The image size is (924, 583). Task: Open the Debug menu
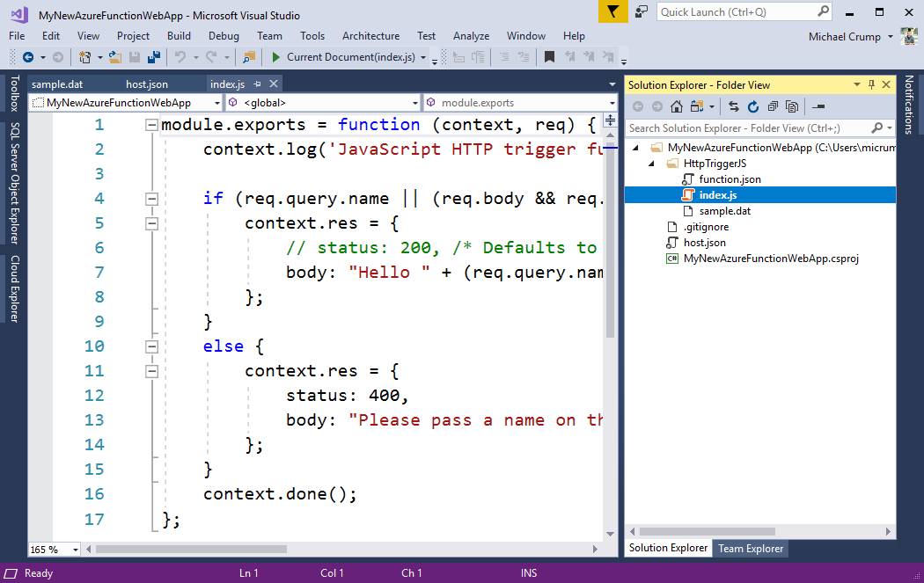click(x=224, y=36)
